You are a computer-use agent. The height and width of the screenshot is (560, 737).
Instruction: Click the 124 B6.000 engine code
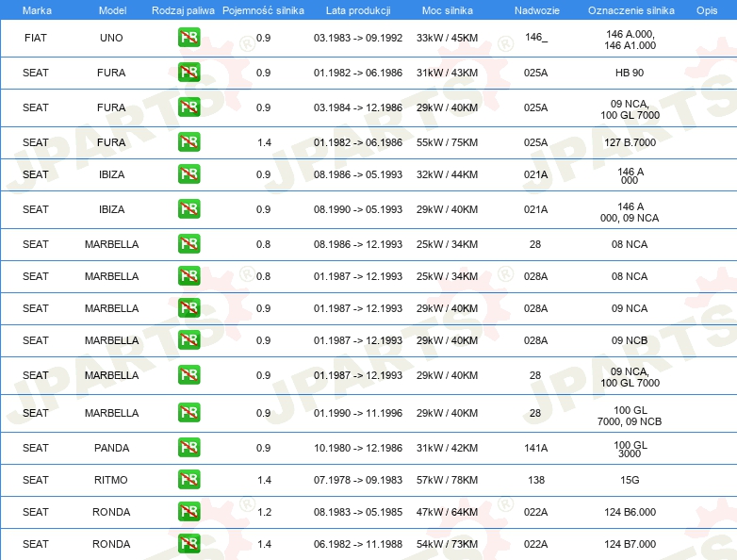coord(630,512)
